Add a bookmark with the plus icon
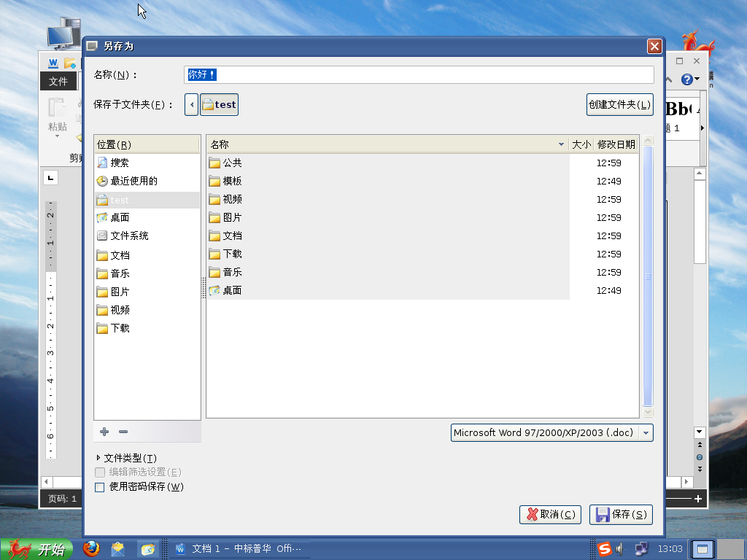 pyautogui.click(x=104, y=432)
